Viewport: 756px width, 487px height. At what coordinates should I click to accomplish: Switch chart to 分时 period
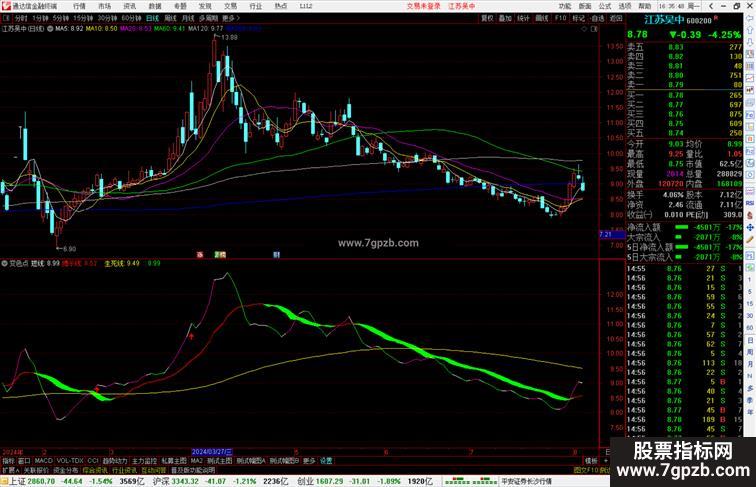21,18
